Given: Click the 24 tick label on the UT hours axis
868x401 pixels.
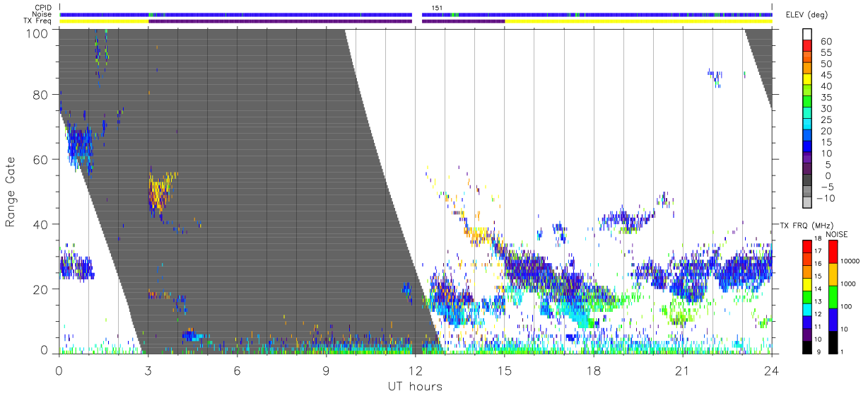Looking at the screenshot, I should pyautogui.click(x=771, y=371).
